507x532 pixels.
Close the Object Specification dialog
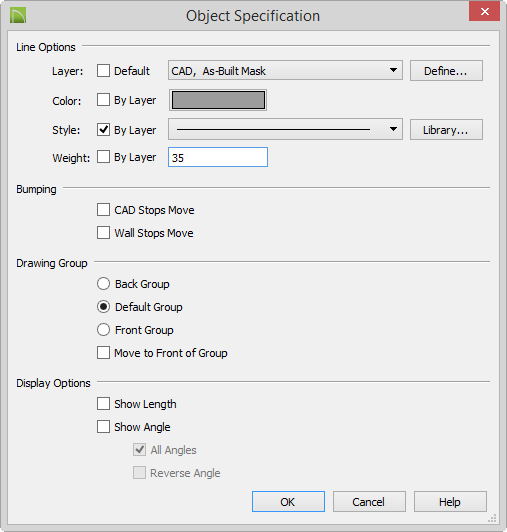[x=484, y=12]
